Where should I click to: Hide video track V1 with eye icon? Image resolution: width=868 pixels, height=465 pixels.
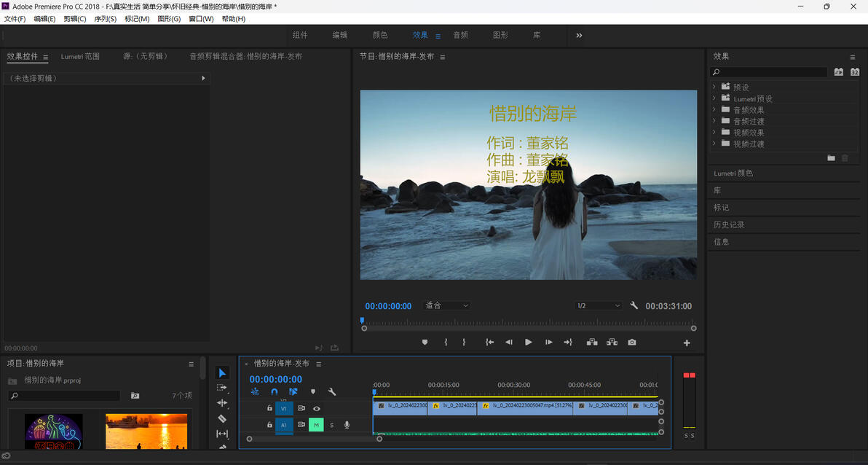click(316, 409)
